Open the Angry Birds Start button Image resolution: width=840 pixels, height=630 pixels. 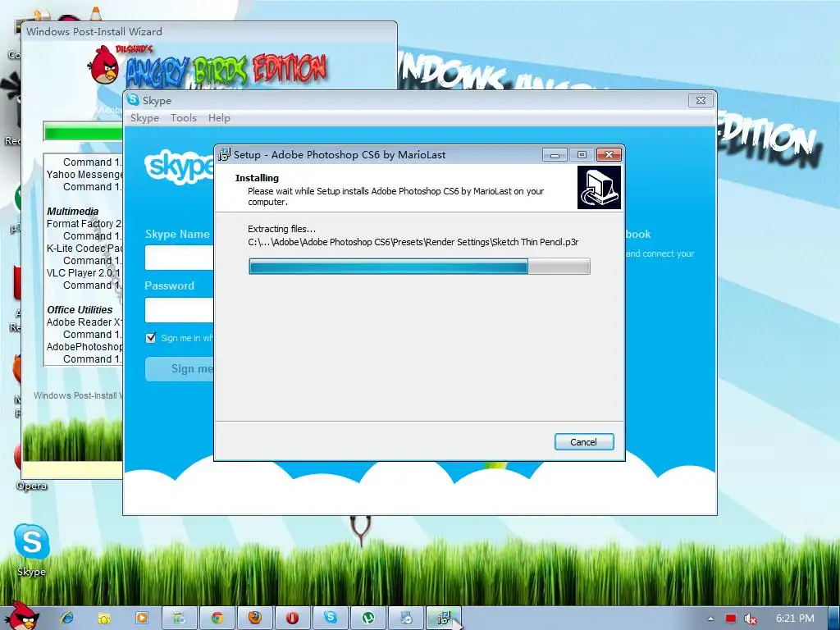21,616
